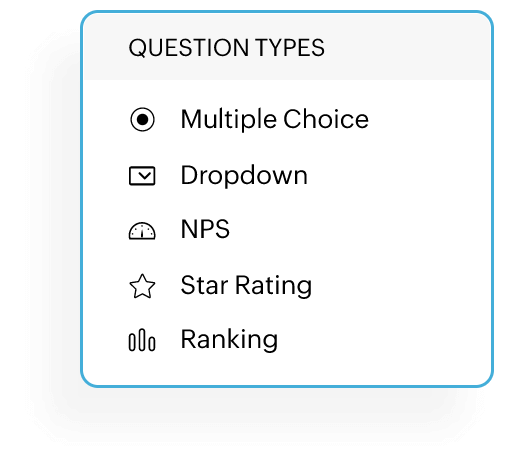Click the star outline beside Star Rating
The width and height of the screenshot is (510, 474).
(142, 286)
